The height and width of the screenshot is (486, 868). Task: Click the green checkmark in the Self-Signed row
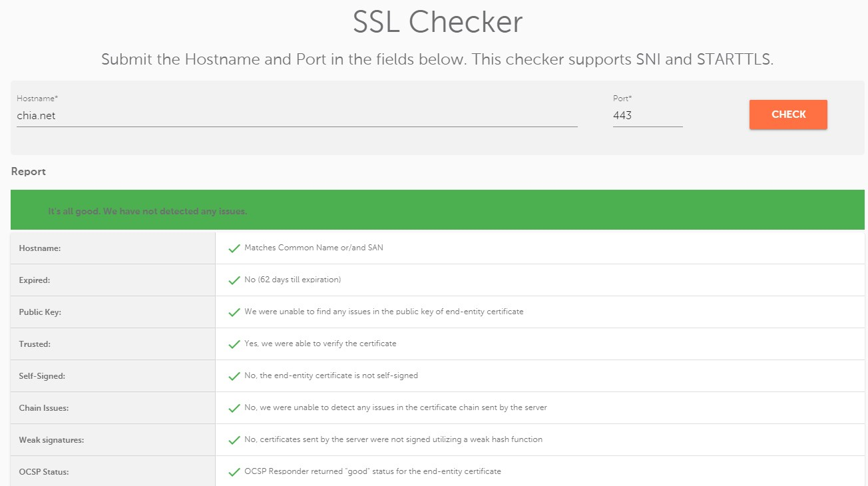(x=234, y=376)
